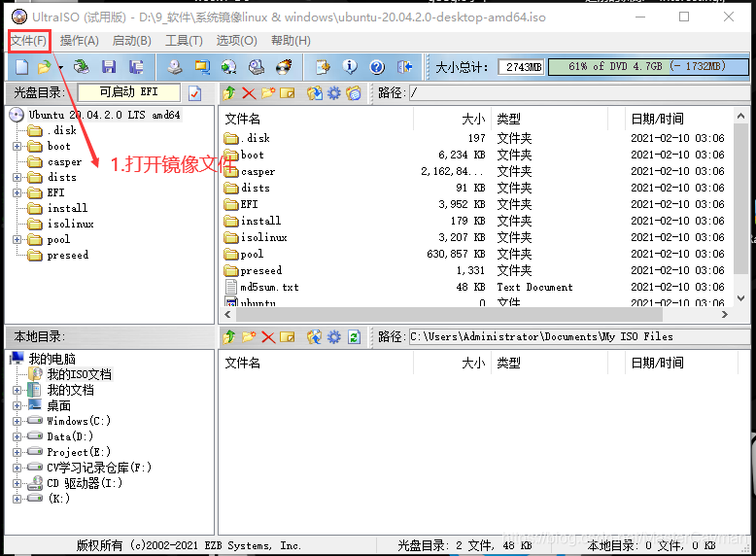Click the checkmark document icon beside 可启动 EFI
756x556 pixels.
pyautogui.click(x=194, y=93)
